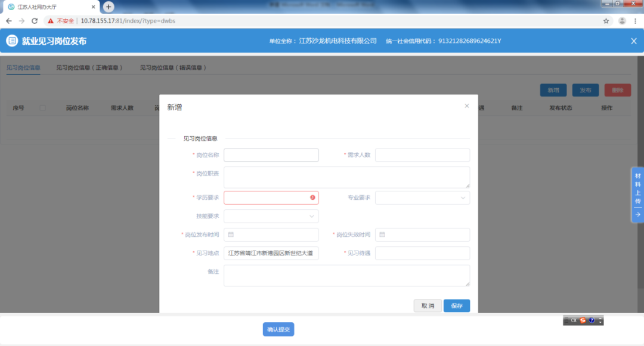The height and width of the screenshot is (346, 644).
Task: Click the 取消 button
Action: tap(428, 305)
